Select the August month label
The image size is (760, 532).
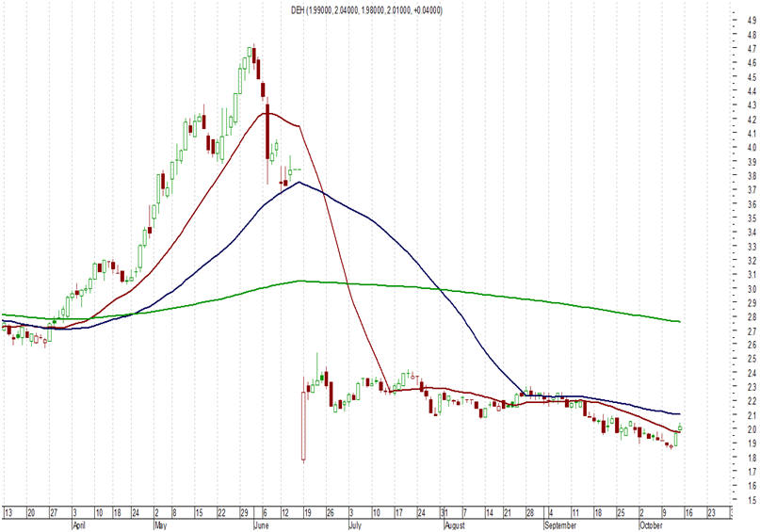tap(455, 525)
